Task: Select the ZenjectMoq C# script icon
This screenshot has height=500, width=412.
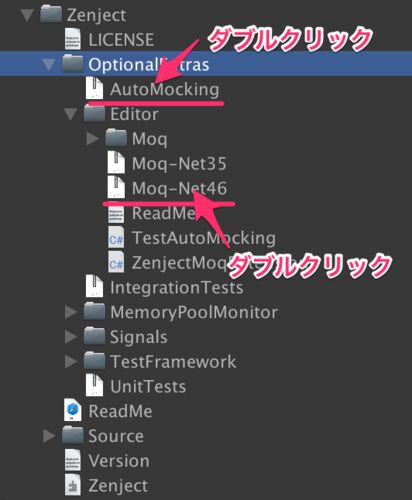Action: click(116, 262)
